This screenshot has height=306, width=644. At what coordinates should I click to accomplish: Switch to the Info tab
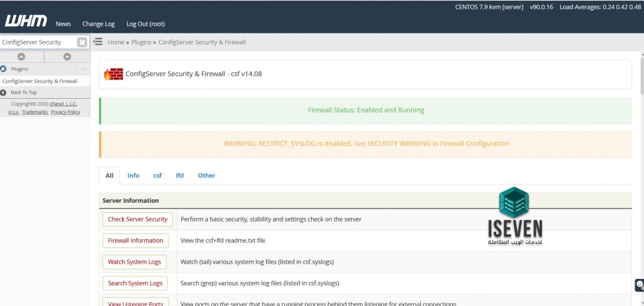click(x=133, y=175)
